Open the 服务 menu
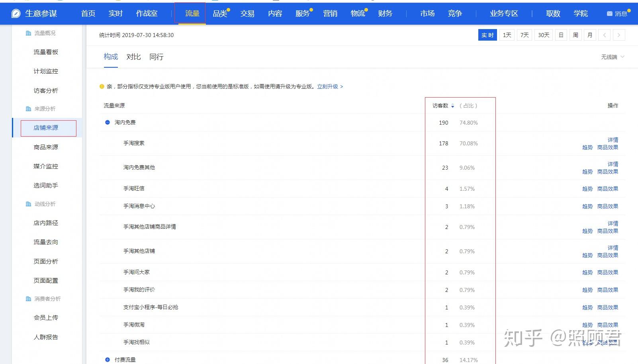The image size is (638, 364). (302, 14)
